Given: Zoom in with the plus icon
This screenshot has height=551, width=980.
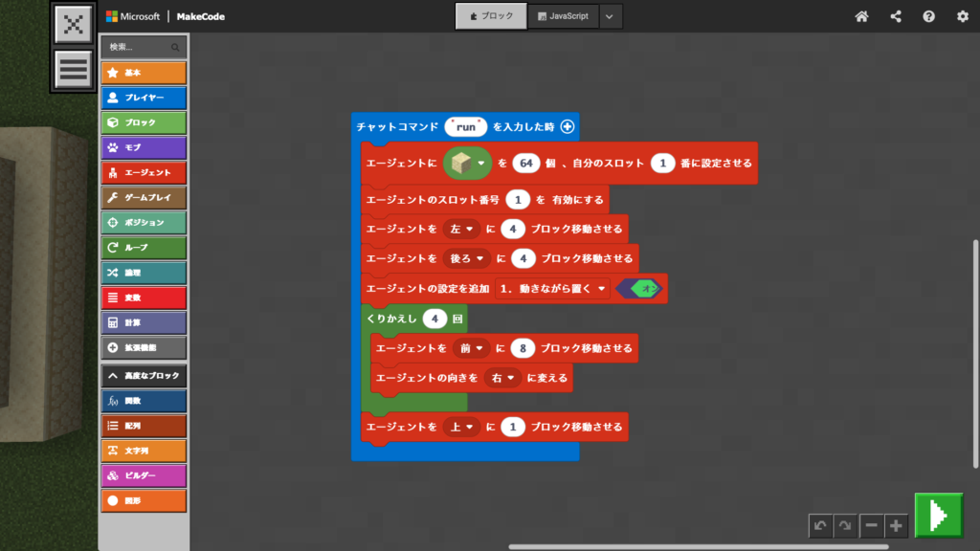Looking at the screenshot, I should coord(895,525).
